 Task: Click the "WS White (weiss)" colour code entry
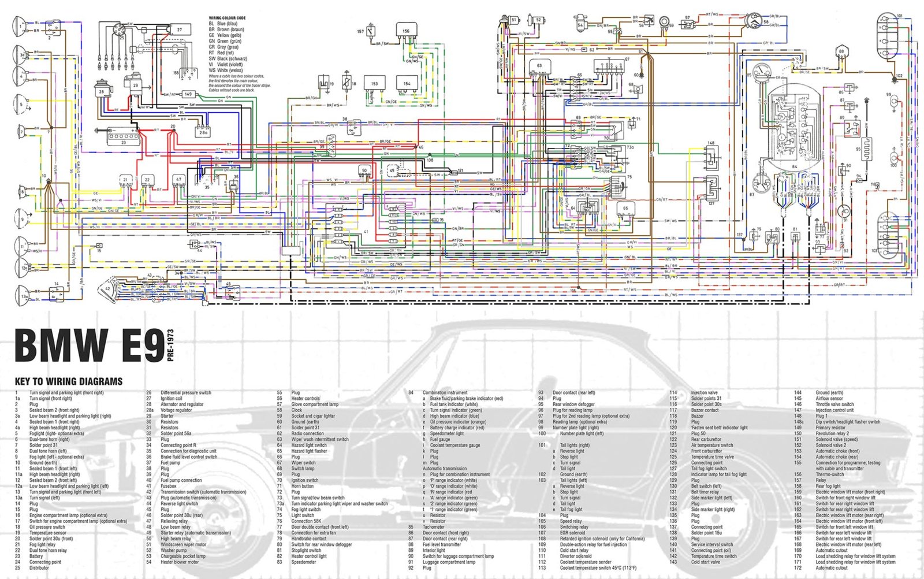226,70
